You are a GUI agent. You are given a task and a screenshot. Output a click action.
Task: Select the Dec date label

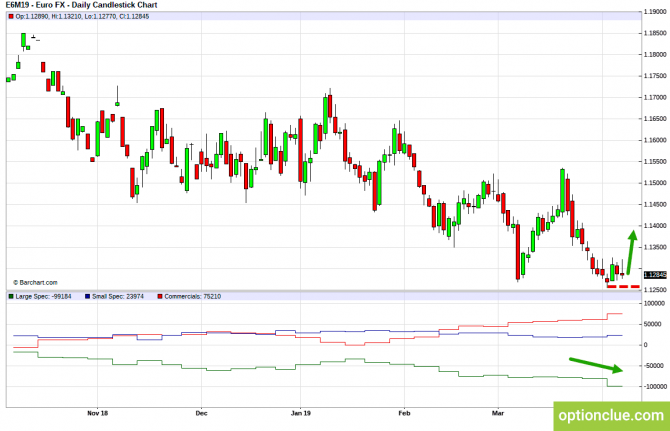[201, 411]
